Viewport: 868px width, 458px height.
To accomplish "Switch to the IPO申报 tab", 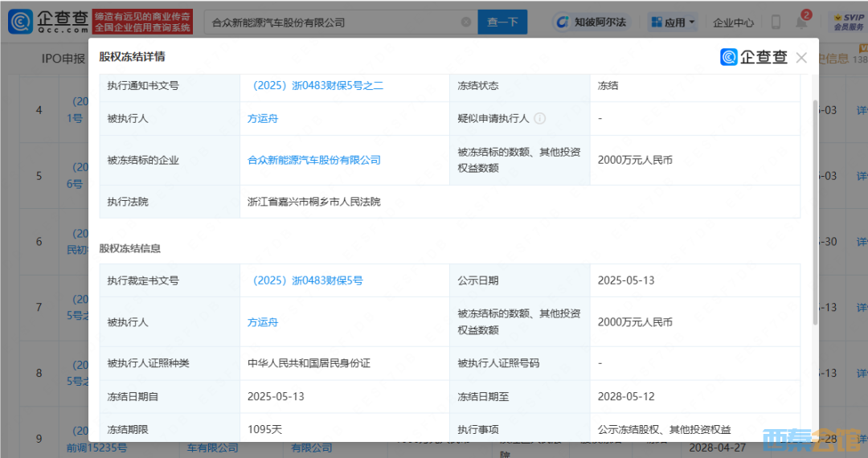I will [x=63, y=59].
